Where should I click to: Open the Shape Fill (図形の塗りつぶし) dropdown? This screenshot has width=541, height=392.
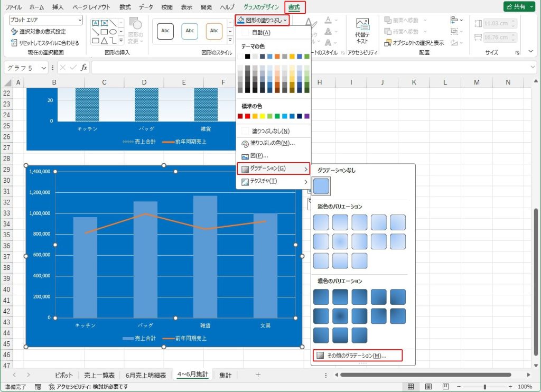pyautogui.click(x=262, y=20)
